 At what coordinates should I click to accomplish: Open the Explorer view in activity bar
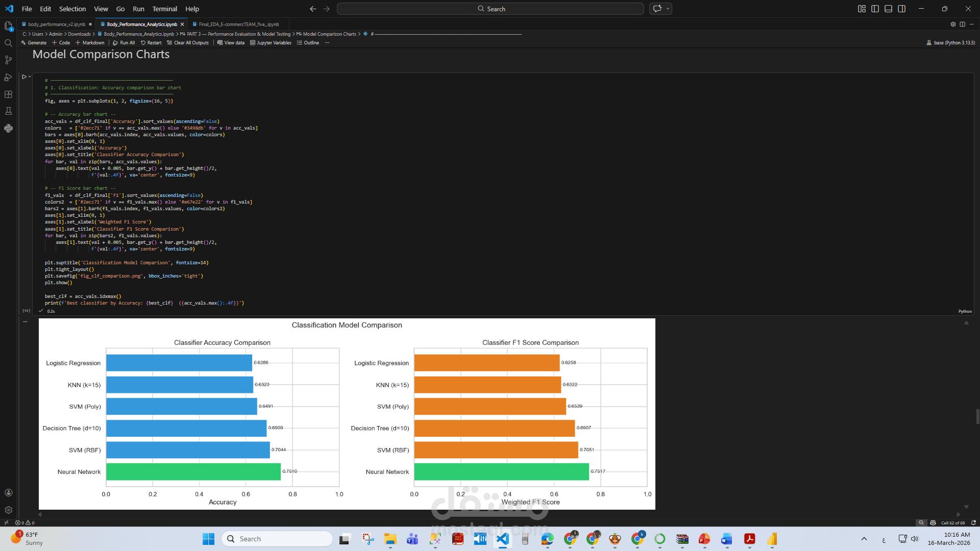(x=8, y=26)
